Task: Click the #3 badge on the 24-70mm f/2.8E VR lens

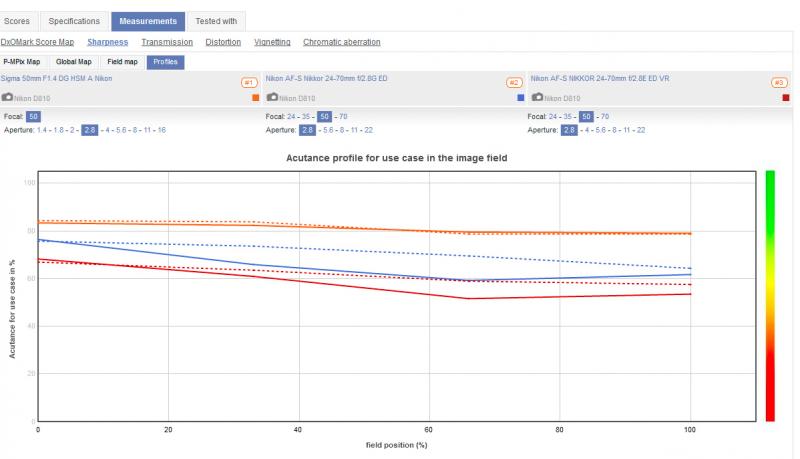Action: (779, 82)
